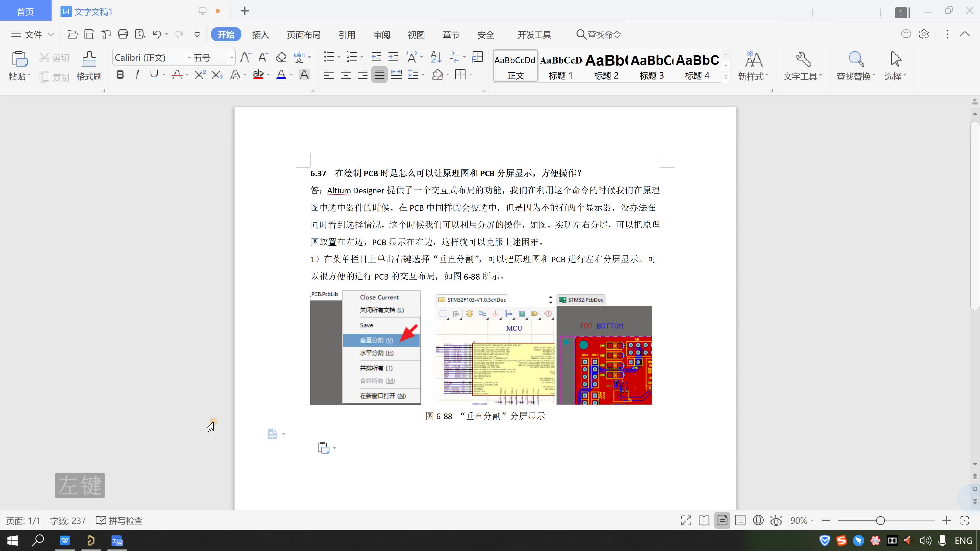
Task: Open taskbar search magnifier
Action: point(38,540)
